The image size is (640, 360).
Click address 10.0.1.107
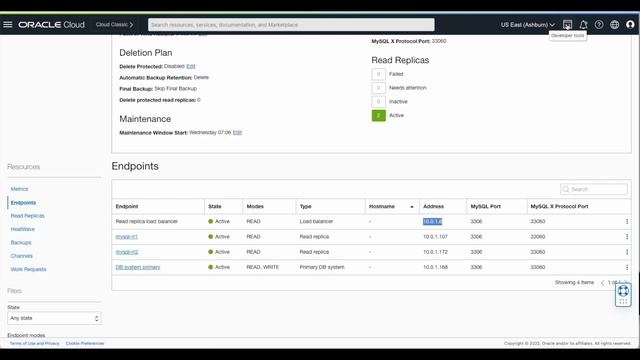click(x=435, y=237)
